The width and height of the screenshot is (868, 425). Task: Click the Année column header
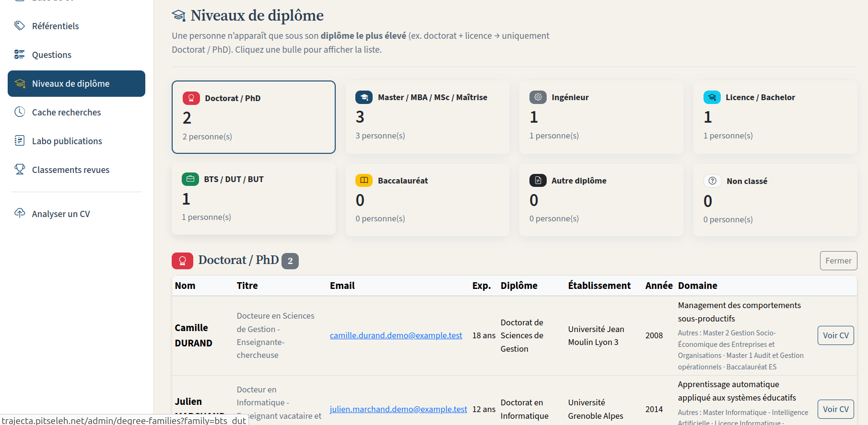[659, 286]
